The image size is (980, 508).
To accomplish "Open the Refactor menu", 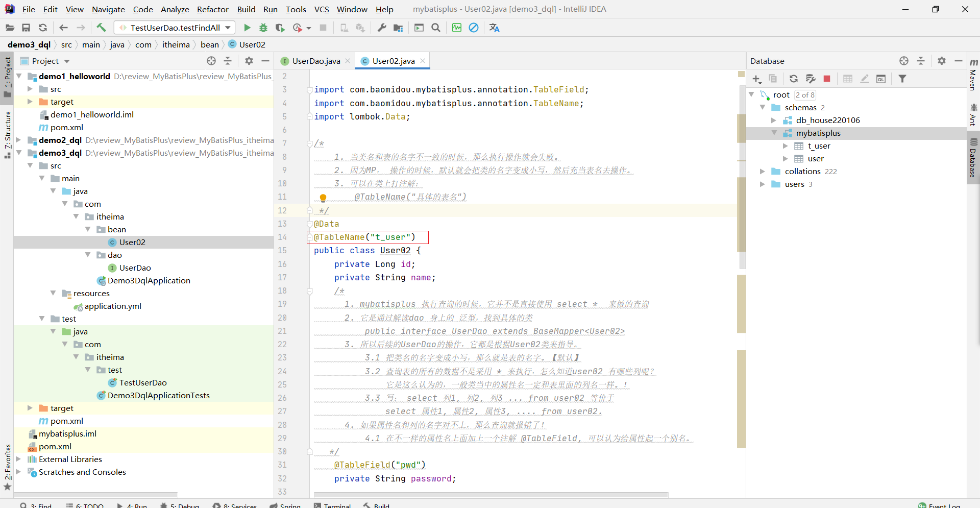I will 212,9.
